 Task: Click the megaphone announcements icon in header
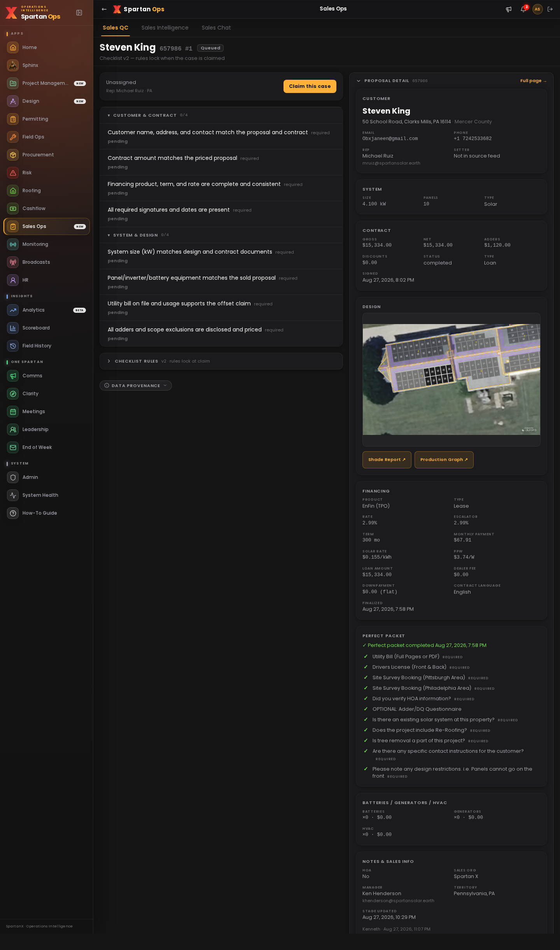pyautogui.click(x=509, y=9)
